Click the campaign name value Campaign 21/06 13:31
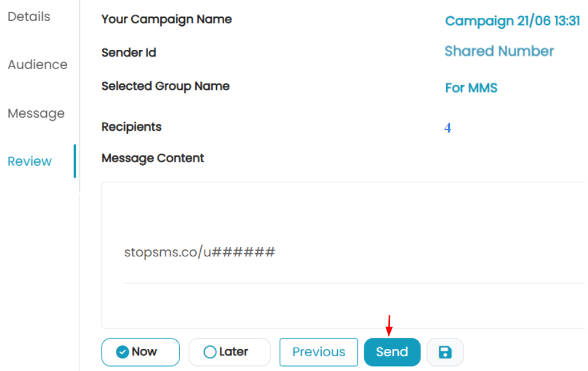This screenshot has width=588, height=371. [513, 20]
